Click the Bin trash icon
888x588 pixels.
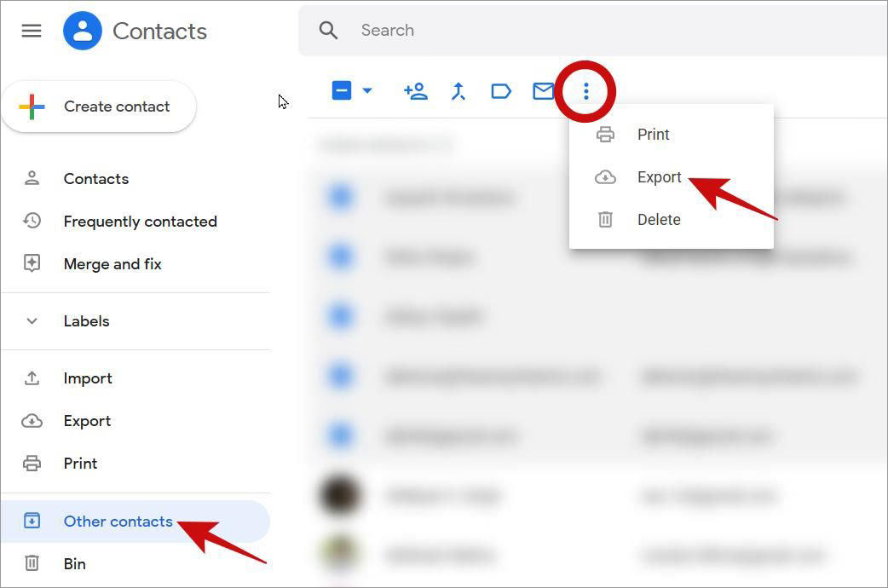(32, 563)
